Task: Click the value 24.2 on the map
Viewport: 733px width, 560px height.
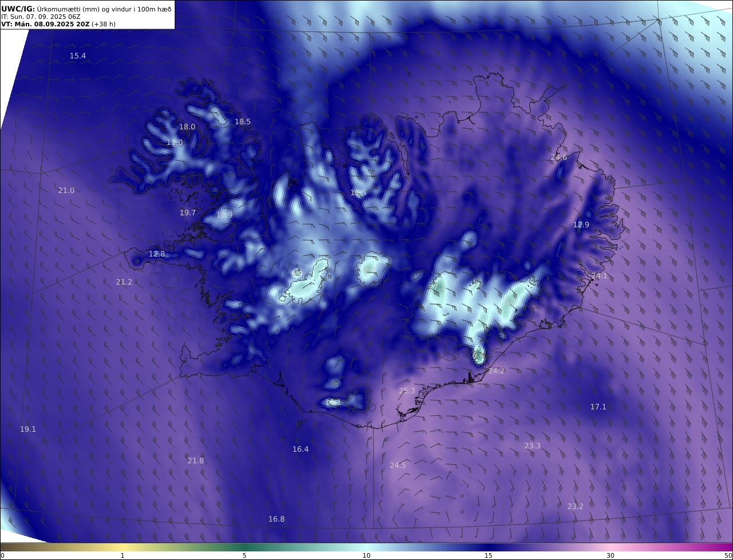Action: pyautogui.click(x=496, y=370)
